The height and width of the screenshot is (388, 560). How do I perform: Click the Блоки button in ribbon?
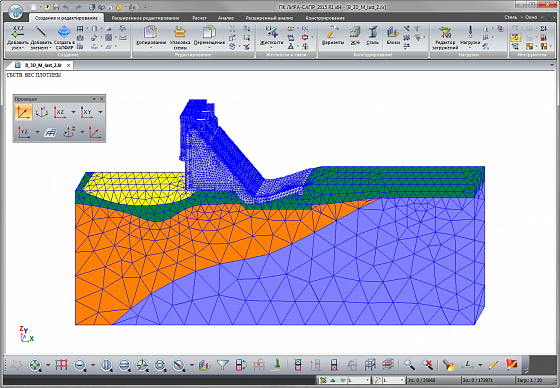coord(393,35)
